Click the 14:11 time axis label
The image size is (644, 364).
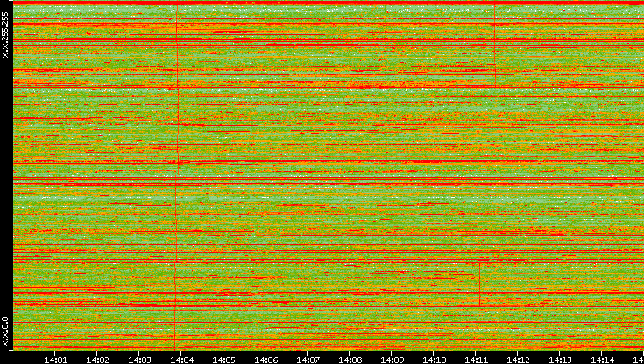coord(476,360)
